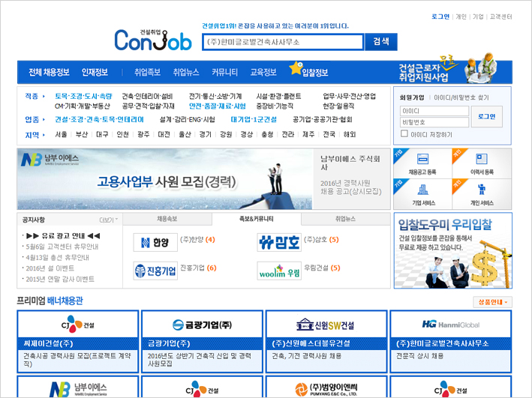Expand the 업종 category arrow

tap(44, 120)
